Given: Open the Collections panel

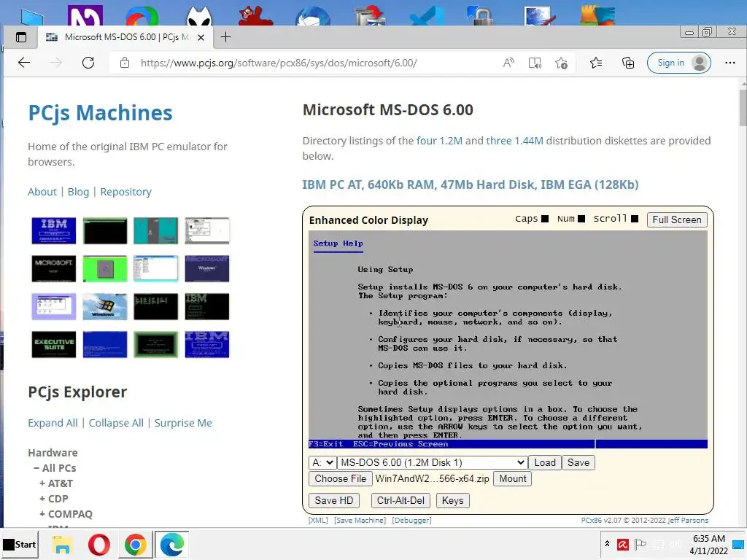Looking at the screenshot, I should [628, 63].
